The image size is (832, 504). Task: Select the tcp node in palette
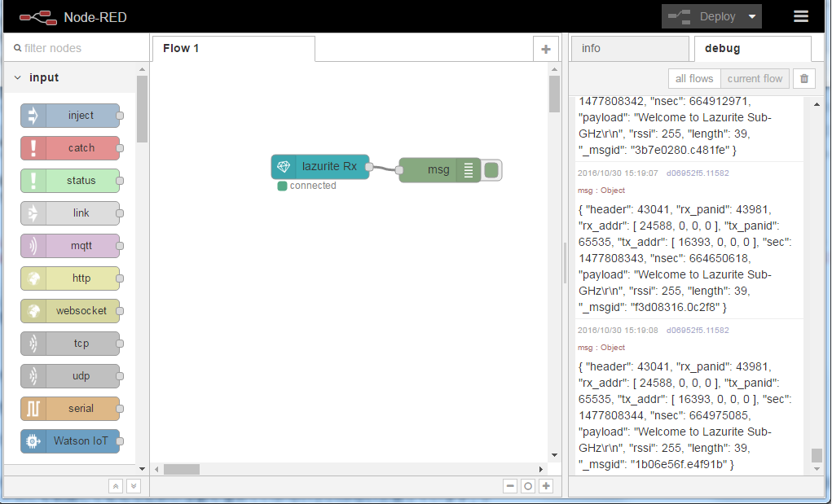[x=71, y=344]
